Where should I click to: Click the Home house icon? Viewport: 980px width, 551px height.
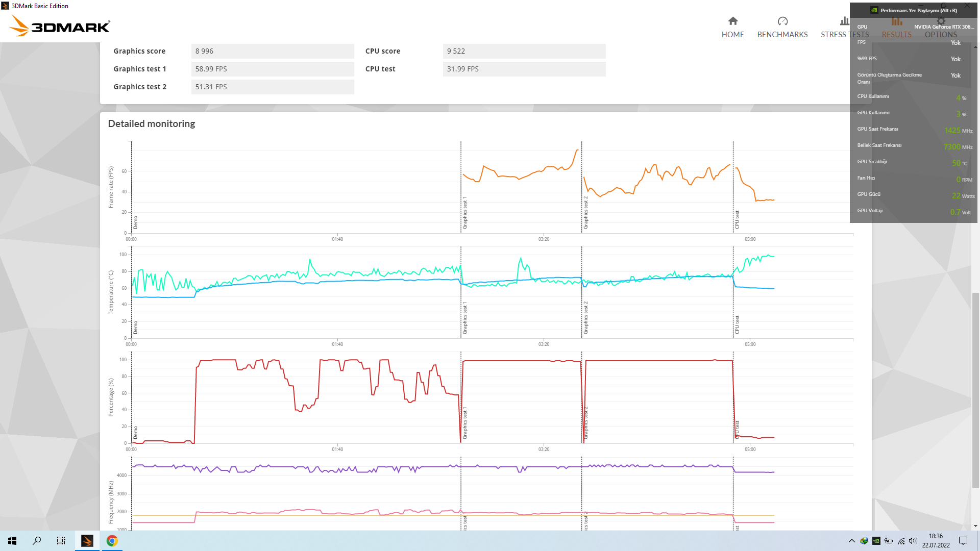click(732, 21)
